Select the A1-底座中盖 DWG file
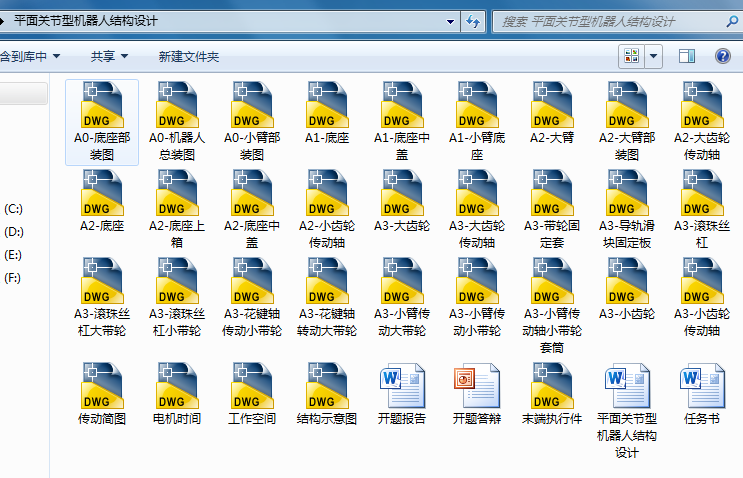 coord(402,121)
